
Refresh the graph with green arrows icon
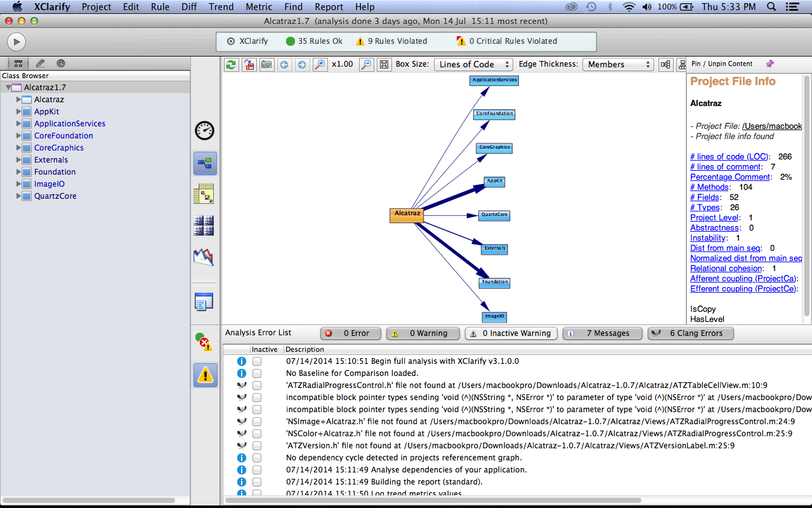(232, 64)
